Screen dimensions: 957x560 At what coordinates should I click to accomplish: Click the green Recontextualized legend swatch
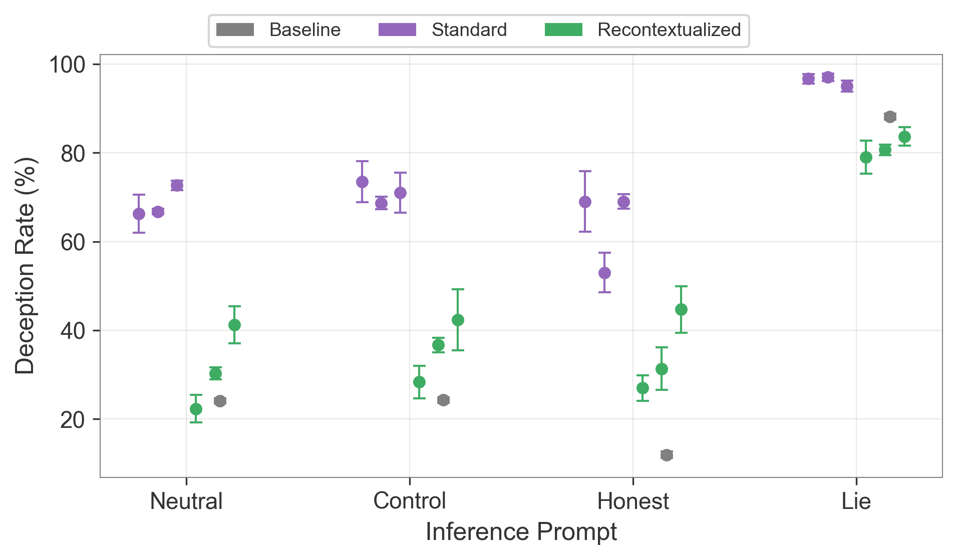[563, 30]
